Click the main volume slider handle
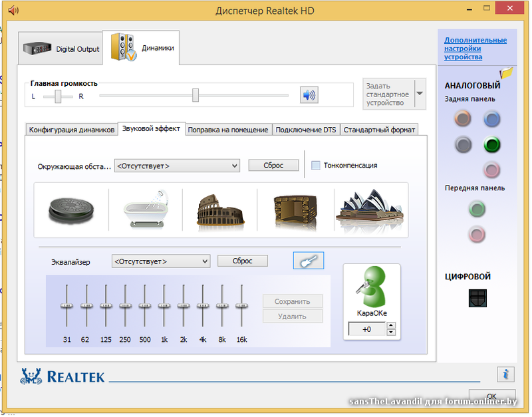The width and height of the screenshot is (532, 417). tap(196, 96)
